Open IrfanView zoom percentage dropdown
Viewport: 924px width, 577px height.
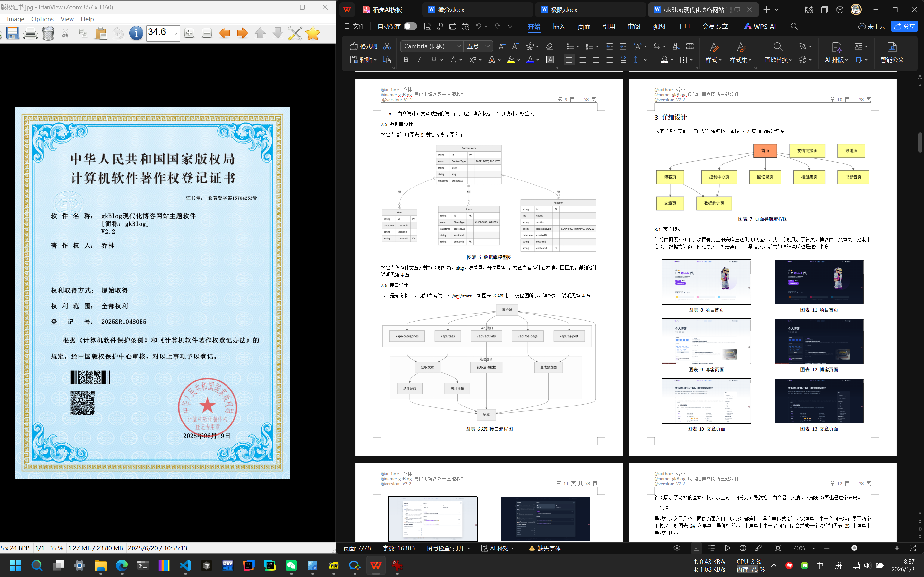pos(175,34)
